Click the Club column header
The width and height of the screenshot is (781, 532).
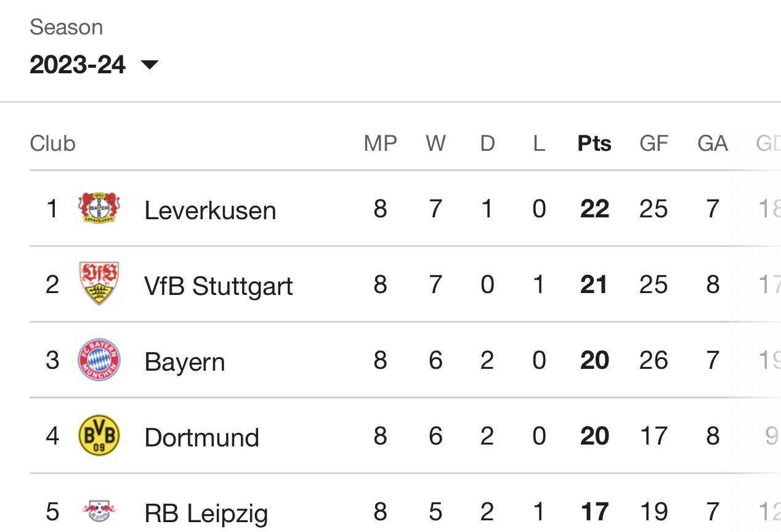coord(52,143)
